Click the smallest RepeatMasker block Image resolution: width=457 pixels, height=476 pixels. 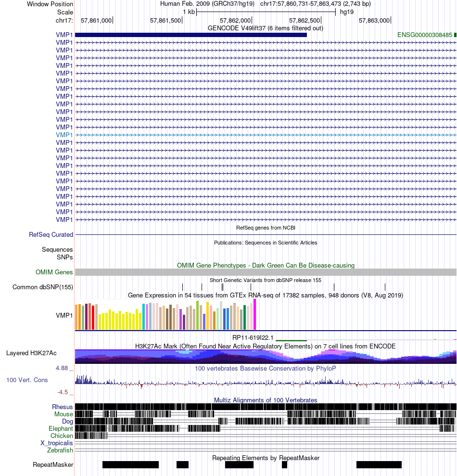coord(284,465)
